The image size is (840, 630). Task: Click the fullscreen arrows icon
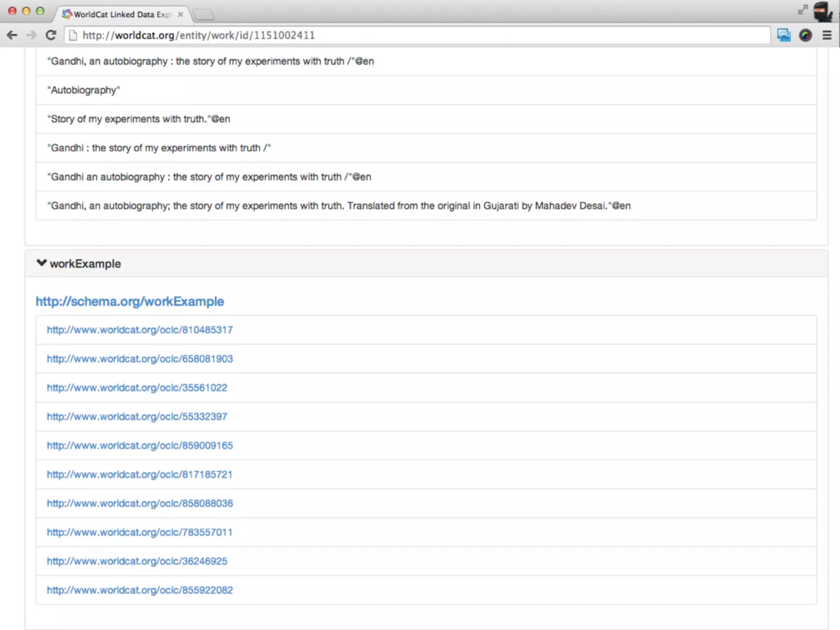tap(803, 10)
